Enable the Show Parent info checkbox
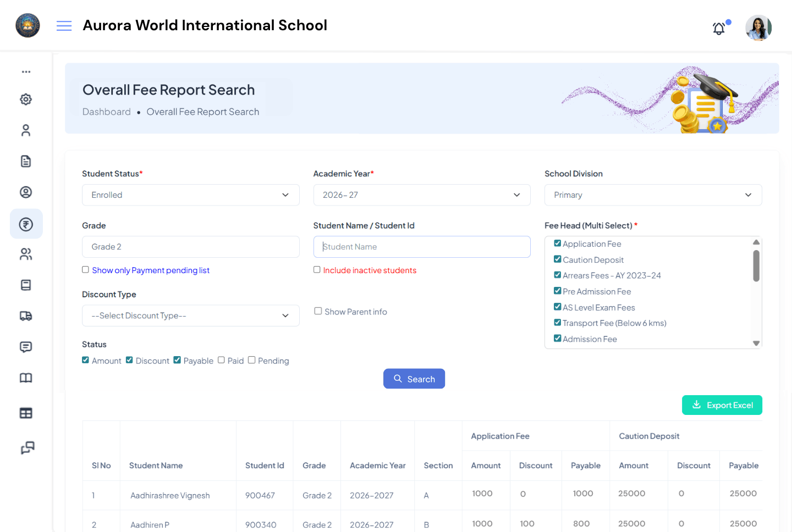The width and height of the screenshot is (792, 532). point(318,311)
